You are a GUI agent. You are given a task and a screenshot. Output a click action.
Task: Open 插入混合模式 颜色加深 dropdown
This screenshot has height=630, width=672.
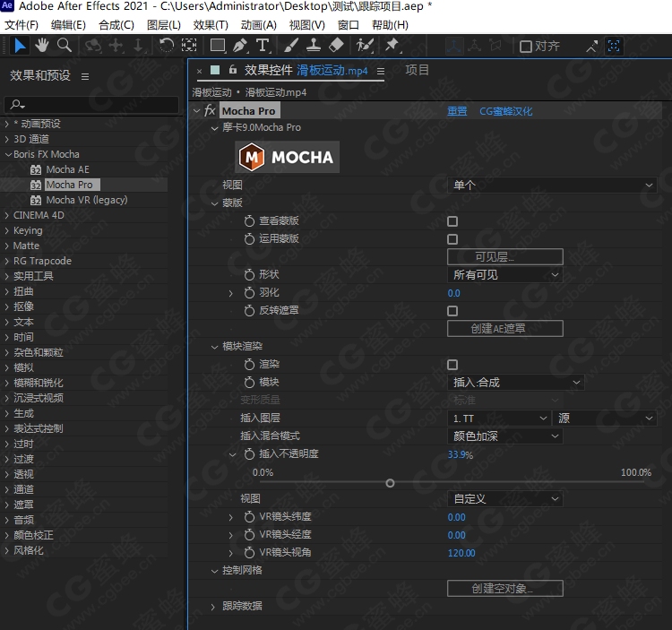click(x=504, y=436)
